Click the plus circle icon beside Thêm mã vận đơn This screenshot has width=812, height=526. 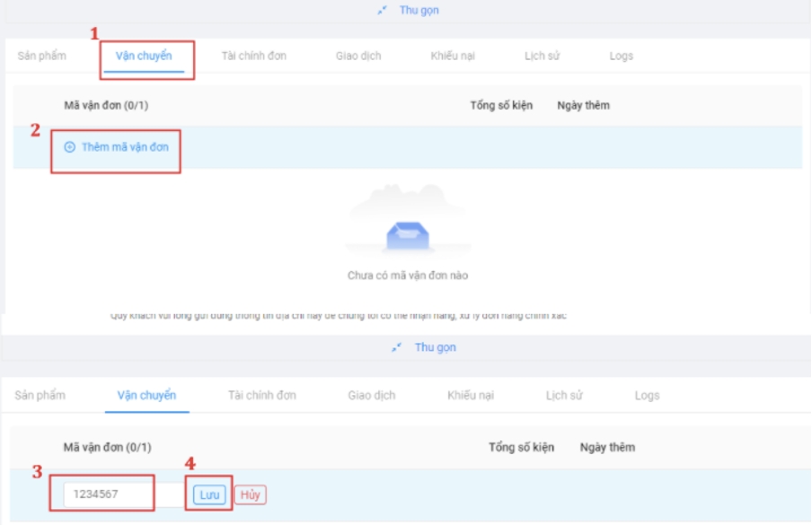[x=70, y=147]
